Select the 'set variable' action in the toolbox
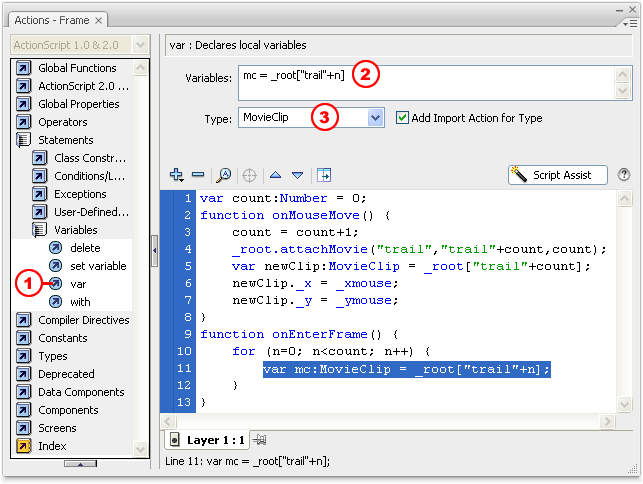The width and height of the screenshot is (643, 484). pos(98,266)
